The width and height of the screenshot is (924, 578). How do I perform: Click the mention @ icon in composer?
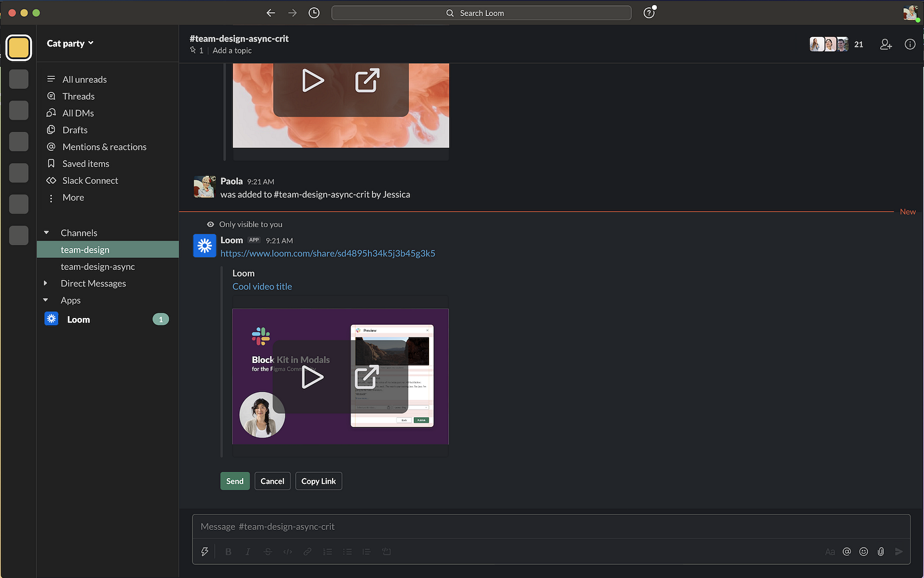847,551
